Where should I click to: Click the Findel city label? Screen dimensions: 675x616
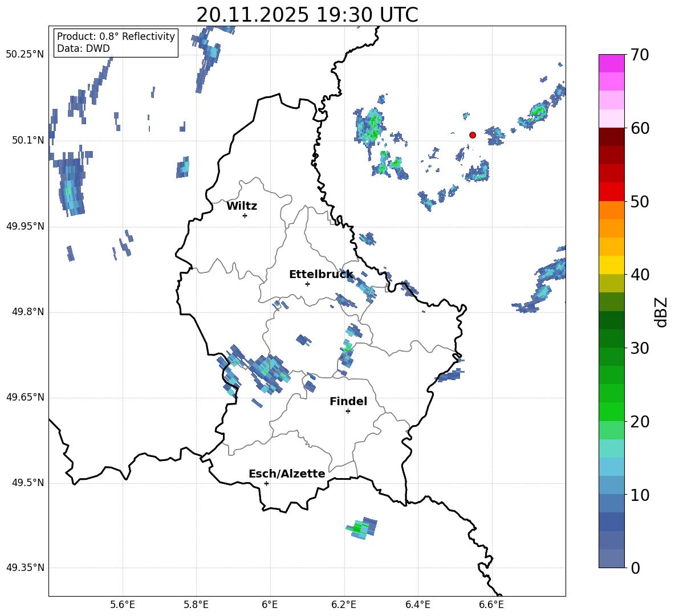click(348, 401)
